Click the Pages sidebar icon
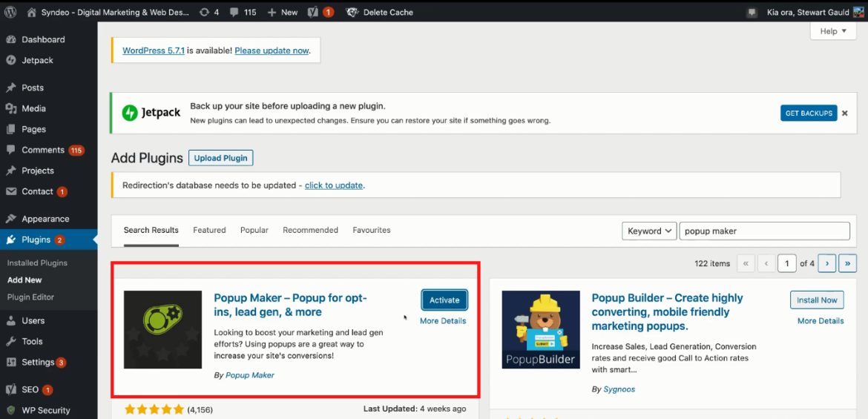868x419 pixels. 10,129
